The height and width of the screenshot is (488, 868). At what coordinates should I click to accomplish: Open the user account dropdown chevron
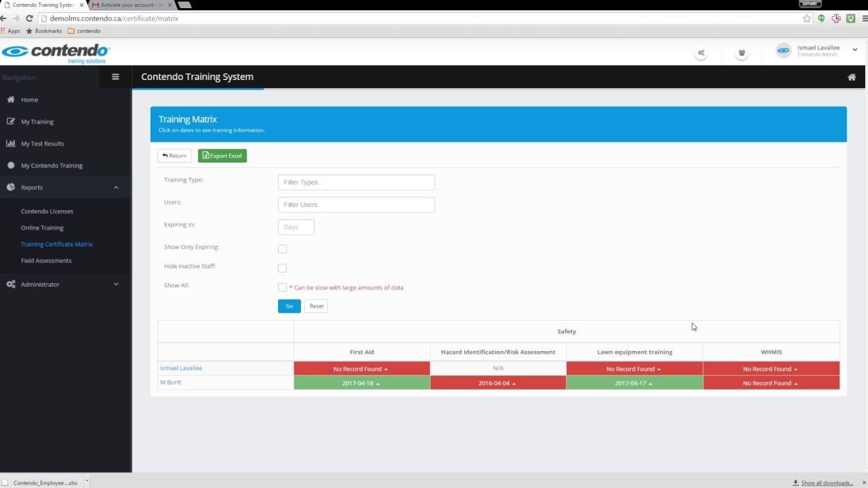point(854,49)
